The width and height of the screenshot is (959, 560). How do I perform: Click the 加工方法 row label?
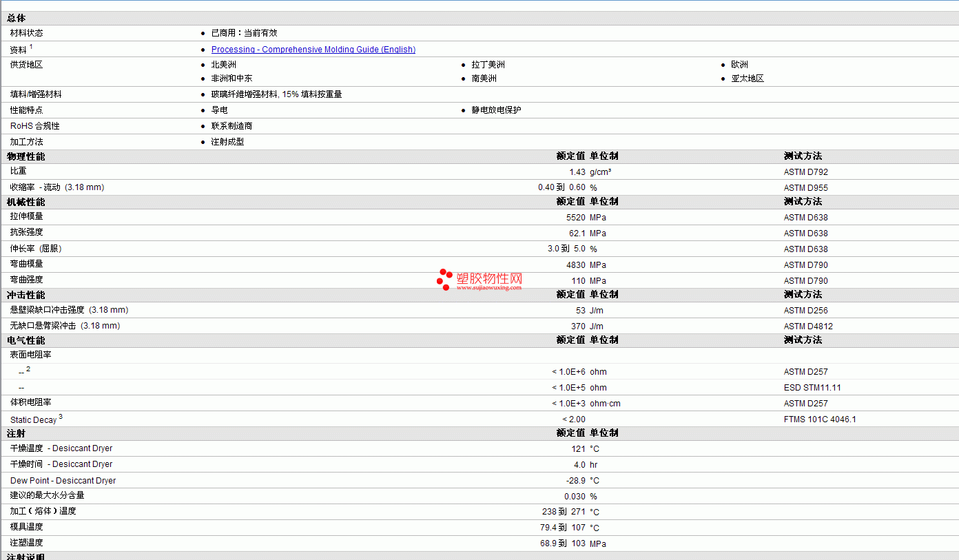27,142
